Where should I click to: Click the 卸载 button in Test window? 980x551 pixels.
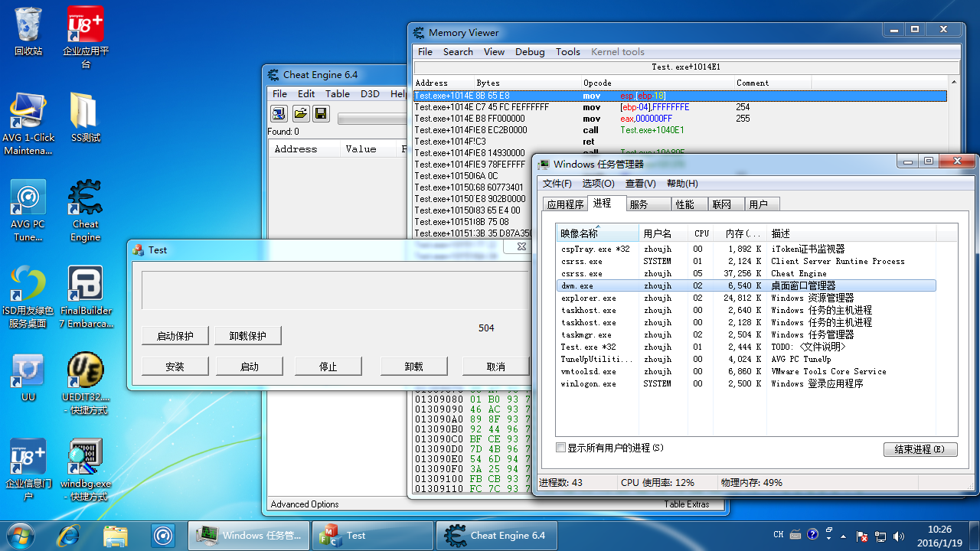tap(413, 367)
